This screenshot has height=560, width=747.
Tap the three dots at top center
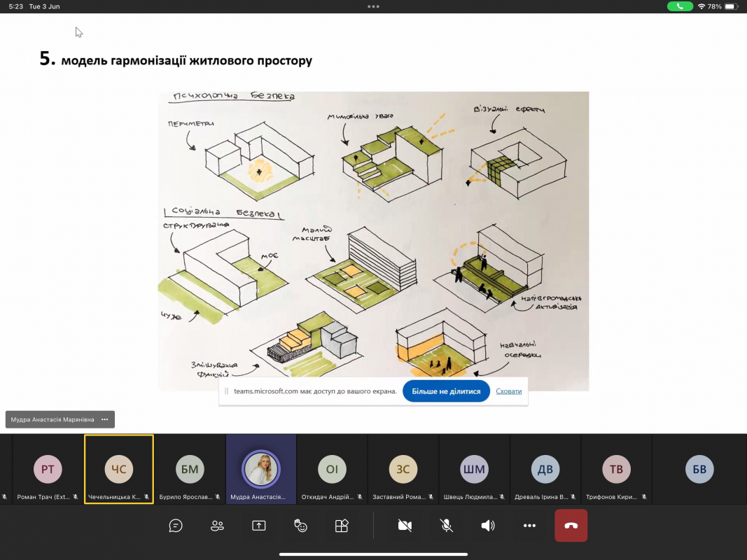click(373, 6)
